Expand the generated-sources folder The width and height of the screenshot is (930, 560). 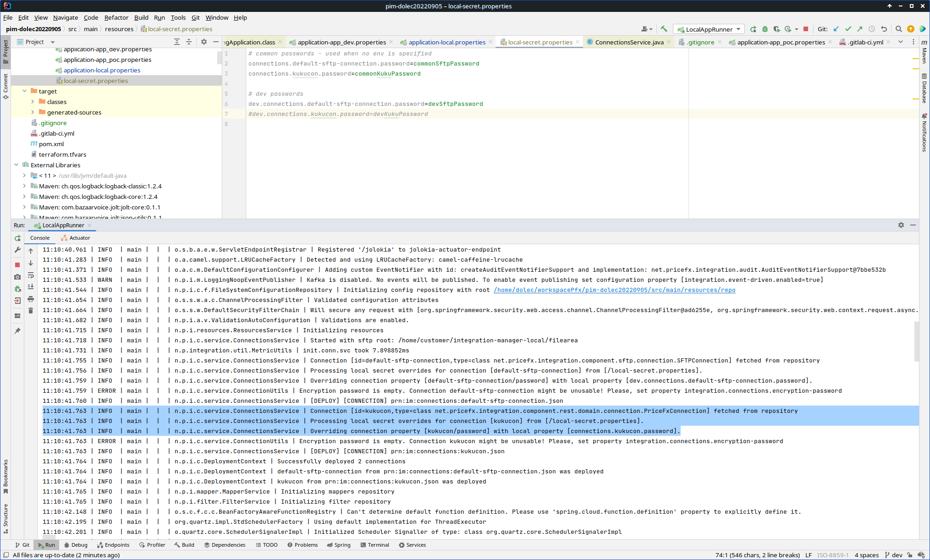[x=33, y=112]
